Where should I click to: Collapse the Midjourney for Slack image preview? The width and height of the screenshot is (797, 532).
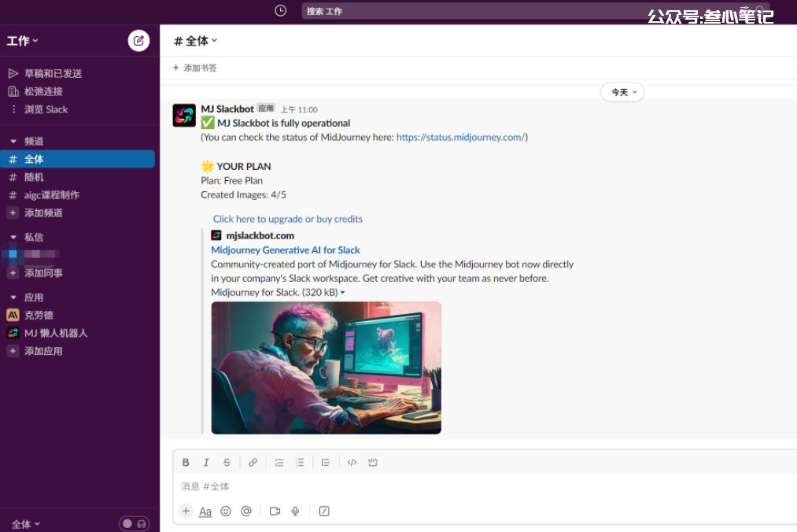pyautogui.click(x=342, y=293)
